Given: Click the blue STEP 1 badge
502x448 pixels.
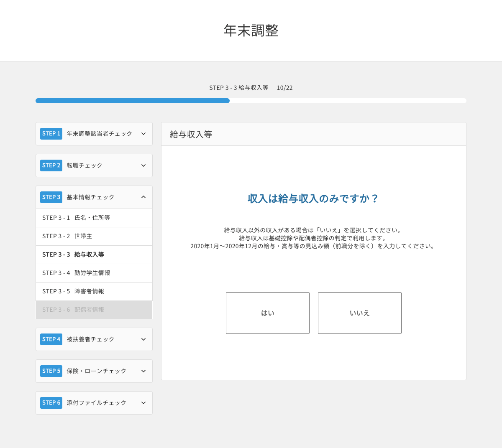Looking at the screenshot, I should click(51, 134).
